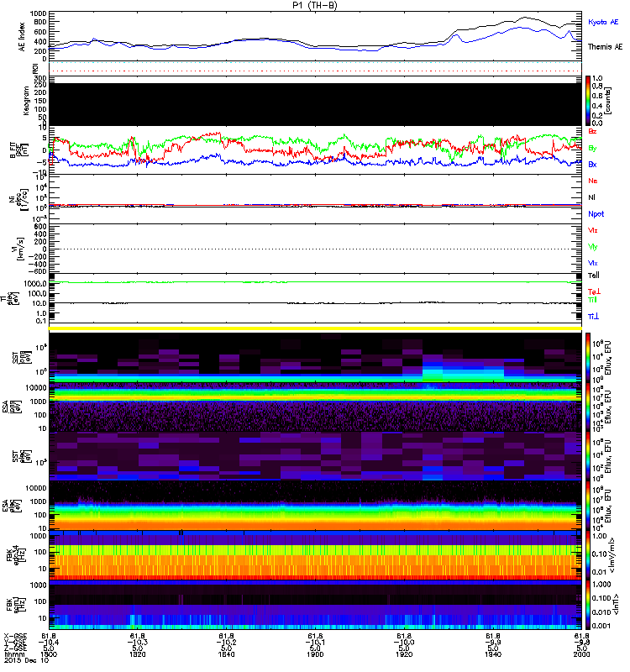Click the 1920 time tick label
Image resolution: width=630 pixels, height=672 pixels.
click(x=404, y=654)
